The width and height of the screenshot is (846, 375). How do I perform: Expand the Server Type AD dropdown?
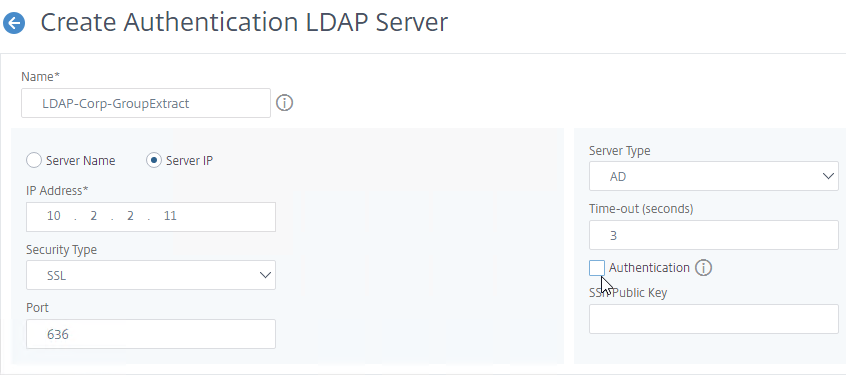[714, 176]
